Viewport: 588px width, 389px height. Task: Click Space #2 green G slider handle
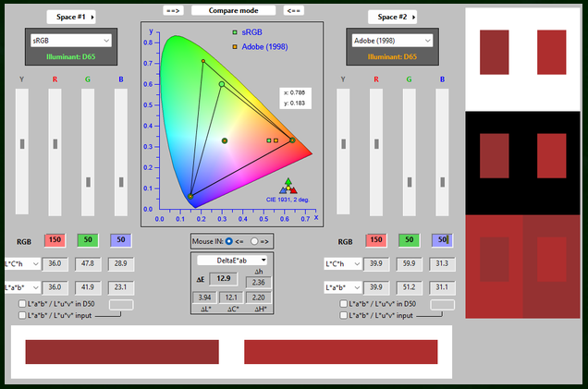pos(410,182)
